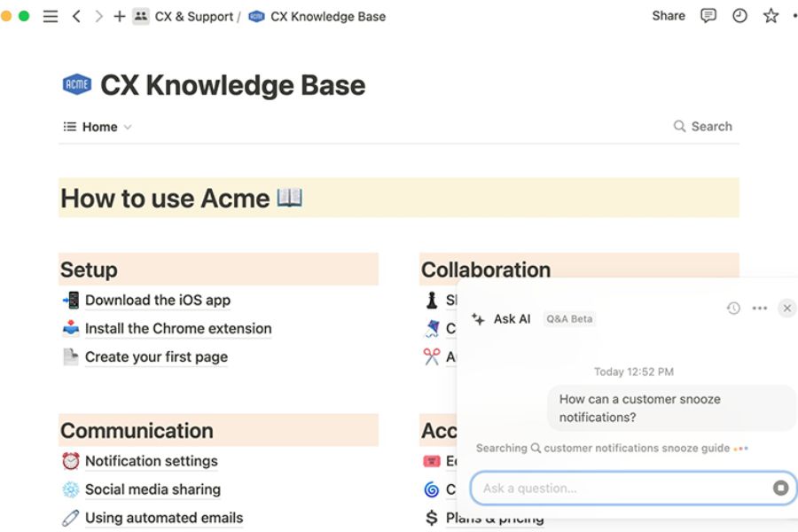798x532 pixels.
Task: Stop the AI response generation
Action: coord(780,488)
